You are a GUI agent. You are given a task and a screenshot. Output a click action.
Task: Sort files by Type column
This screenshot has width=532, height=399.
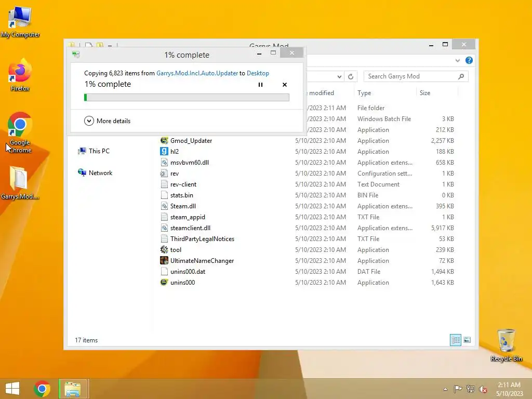[364, 93]
